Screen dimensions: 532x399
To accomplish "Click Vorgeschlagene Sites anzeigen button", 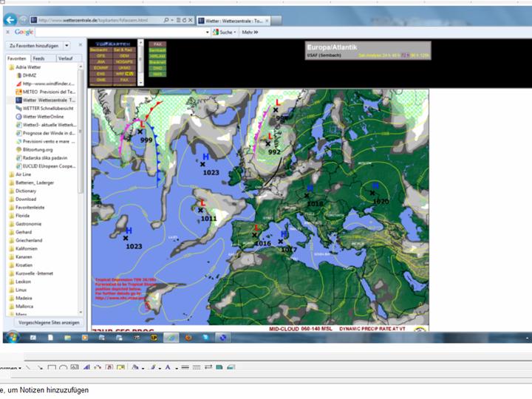I will click(x=49, y=323).
